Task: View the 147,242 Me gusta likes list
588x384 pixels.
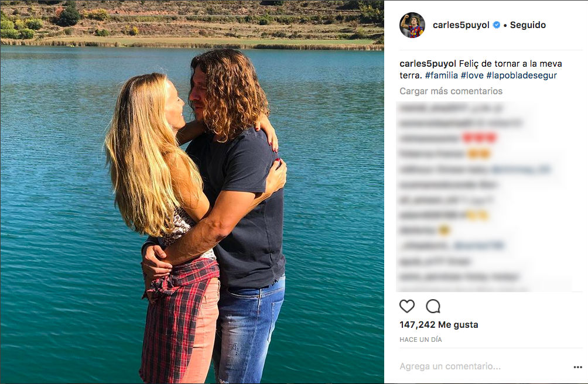Action: 439,325
